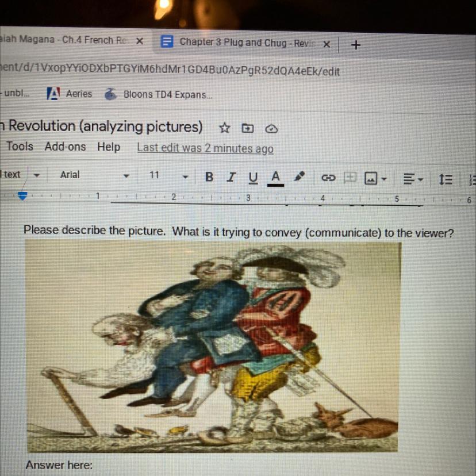Open the Tools menu
This screenshot has height=476, width=476.
pos(20,147)
